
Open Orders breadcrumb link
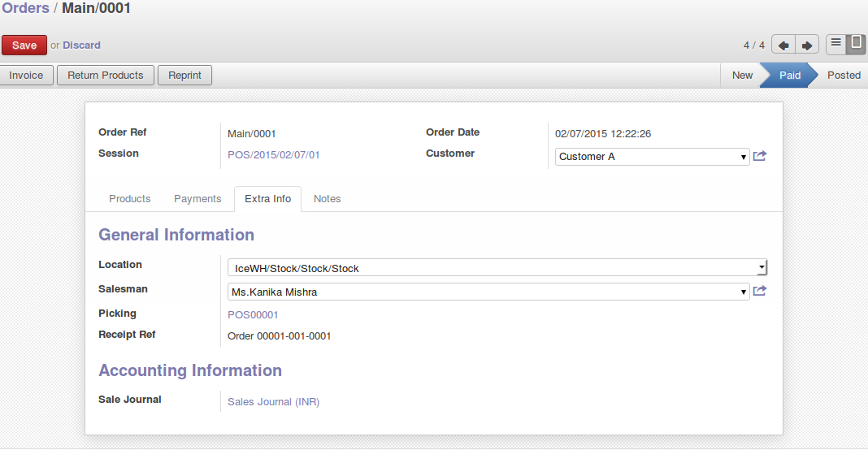25,8
